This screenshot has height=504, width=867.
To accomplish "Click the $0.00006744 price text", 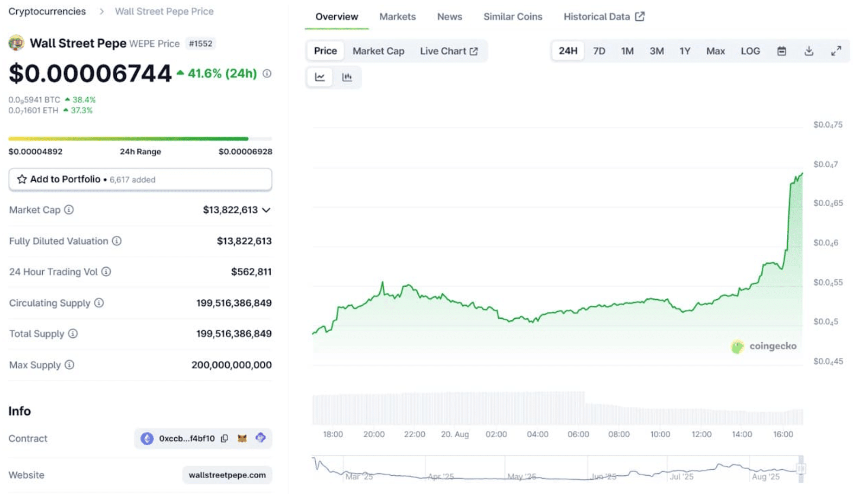I will point(90,74).
